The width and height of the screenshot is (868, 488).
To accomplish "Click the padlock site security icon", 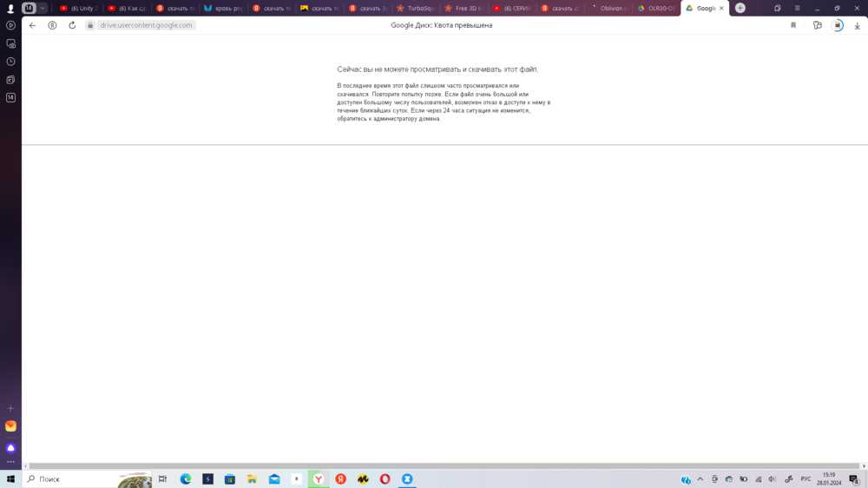I will coord(90,25).
